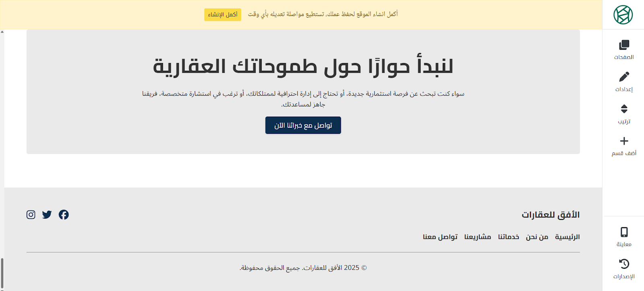Image resolution: width=644 pixels, height=291 pixels.
Task: Click the scroll-up arrow on left scrollbar
Action: click(x=2, y=32)
